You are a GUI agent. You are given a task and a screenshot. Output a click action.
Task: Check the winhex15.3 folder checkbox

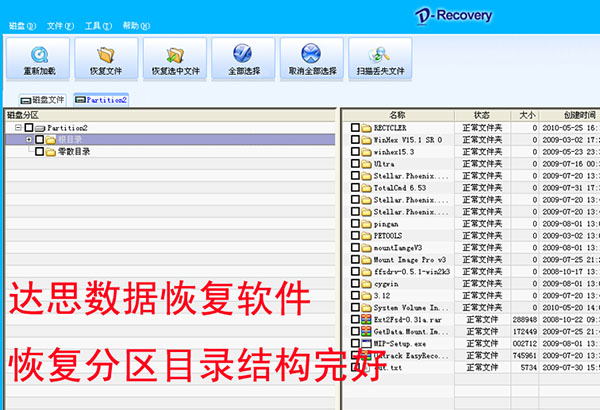click(355, 152)
